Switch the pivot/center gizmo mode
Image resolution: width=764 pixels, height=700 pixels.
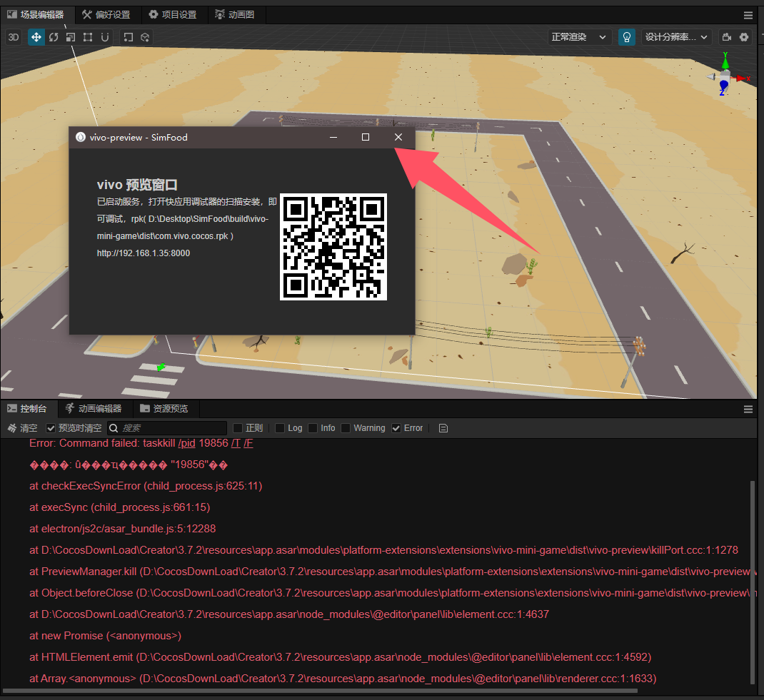(128, 37)
